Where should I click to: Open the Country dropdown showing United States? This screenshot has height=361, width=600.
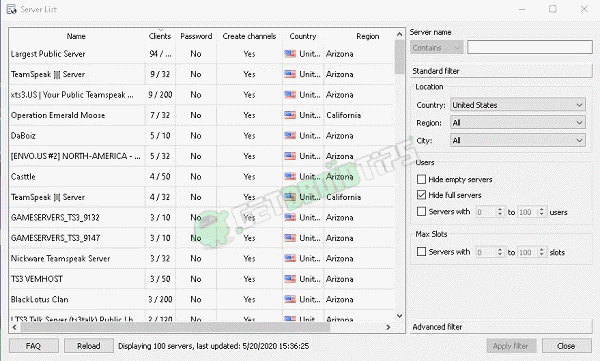click(x=518, y=105)
